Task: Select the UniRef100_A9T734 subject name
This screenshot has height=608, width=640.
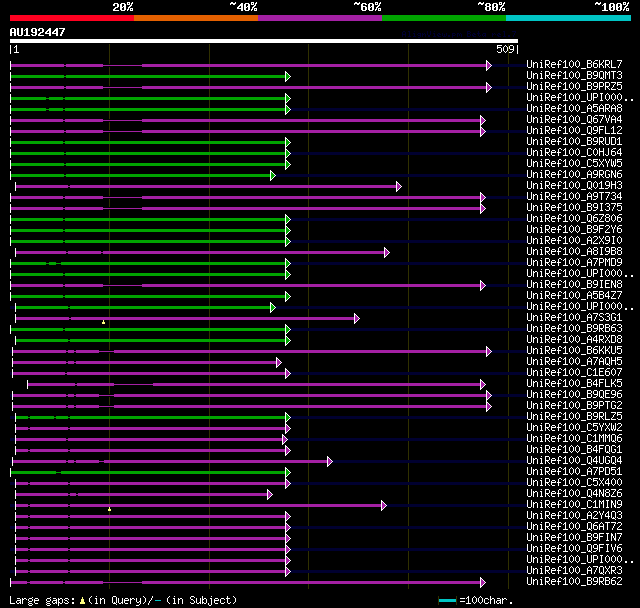Action: [x=574, y=197]
